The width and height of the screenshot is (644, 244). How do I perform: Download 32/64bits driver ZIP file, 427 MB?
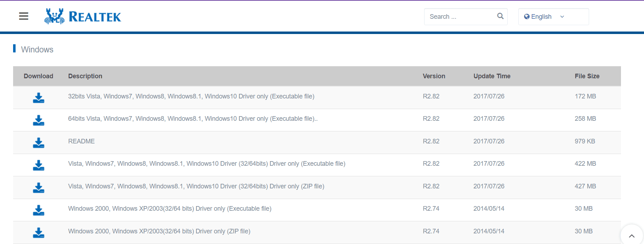click(39, 188)
